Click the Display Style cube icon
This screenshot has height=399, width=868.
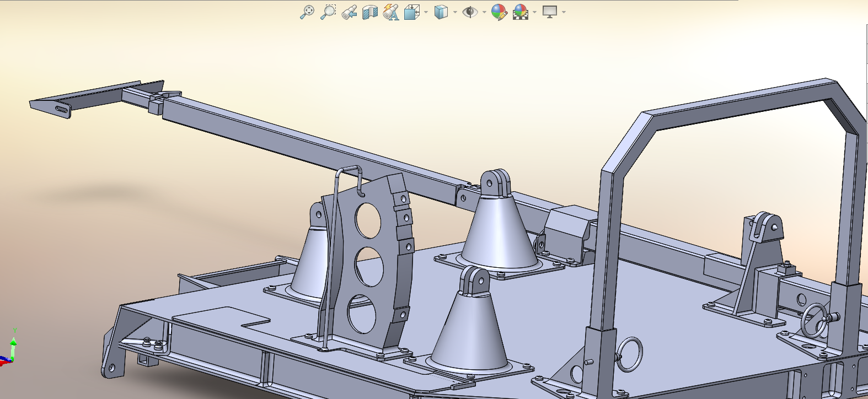pos(441,12)
